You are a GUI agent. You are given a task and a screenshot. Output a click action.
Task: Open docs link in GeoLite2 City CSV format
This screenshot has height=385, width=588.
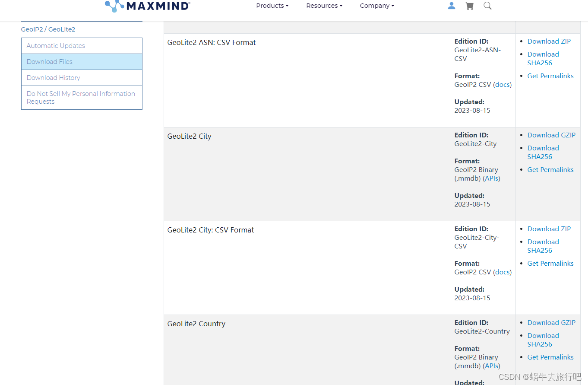(x=502, y=272)
